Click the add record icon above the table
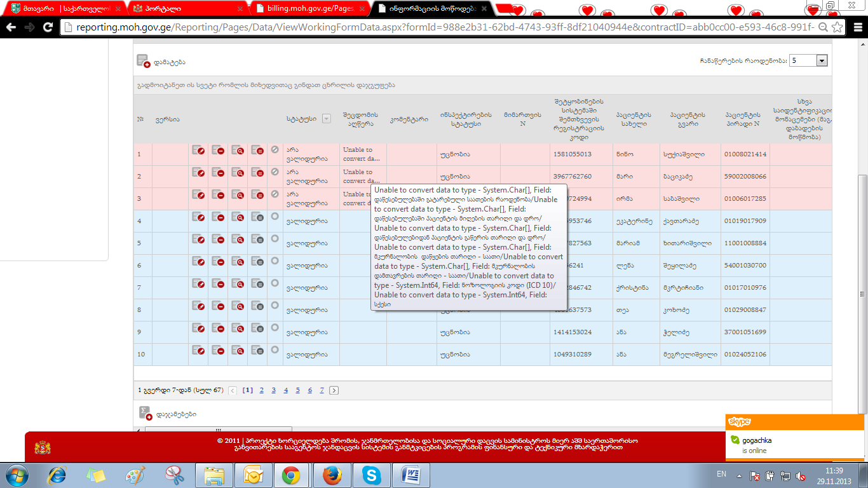The width and height of the screenshot is (868, 488). (x=143, y=61)
